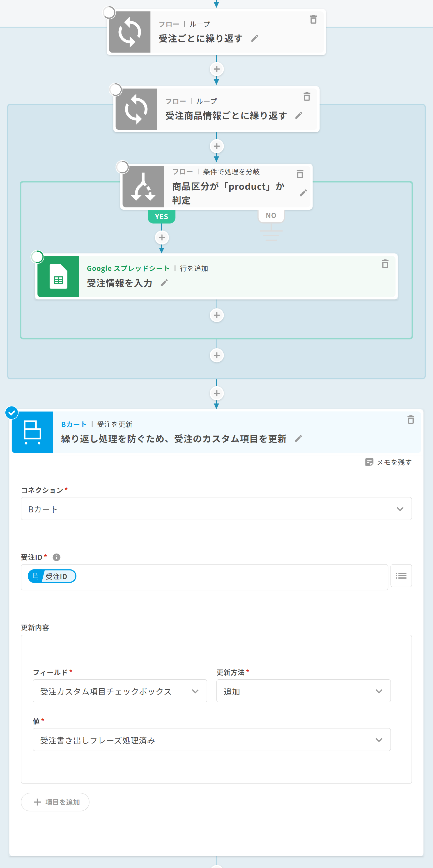Toggle selection circle on 受注ごとに繰り返す step
433x868 pixels.
109,13
